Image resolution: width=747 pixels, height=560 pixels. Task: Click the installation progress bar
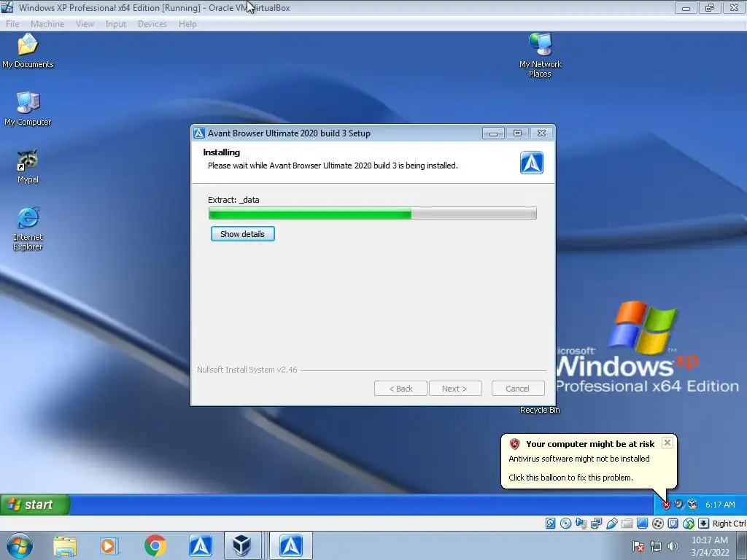coord(373,214)
